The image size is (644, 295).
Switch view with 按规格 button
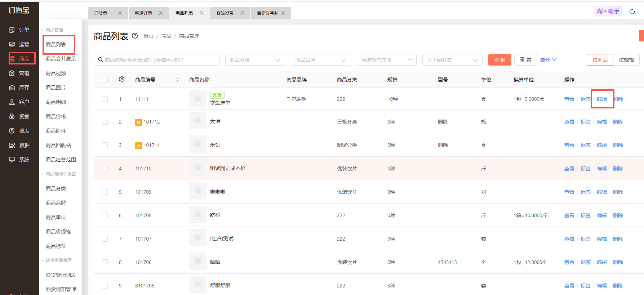(626, 60)
